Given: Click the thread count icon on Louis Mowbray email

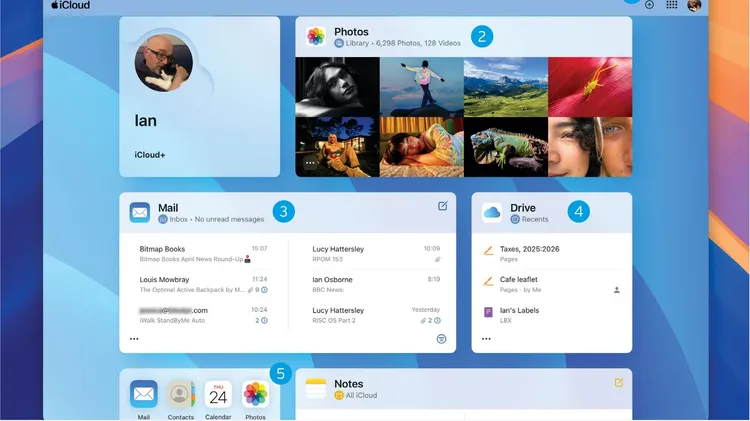Looking at the screenshot, I should [265, 290].
